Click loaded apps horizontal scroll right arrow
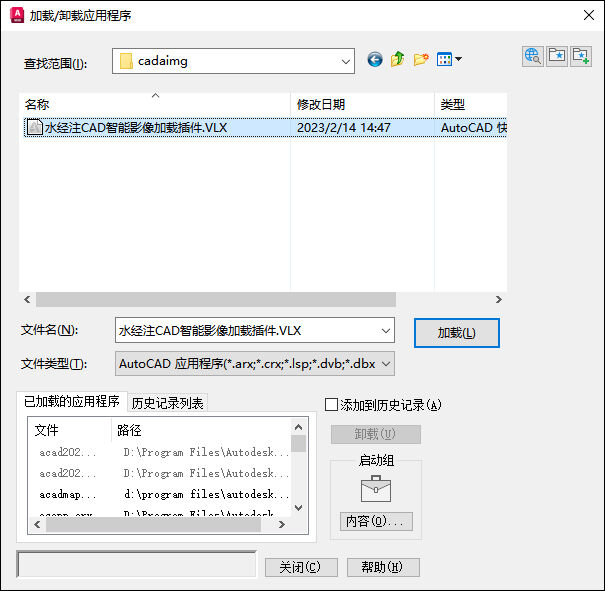This screenshot has width=605, height=591. [x=282, y=524]
